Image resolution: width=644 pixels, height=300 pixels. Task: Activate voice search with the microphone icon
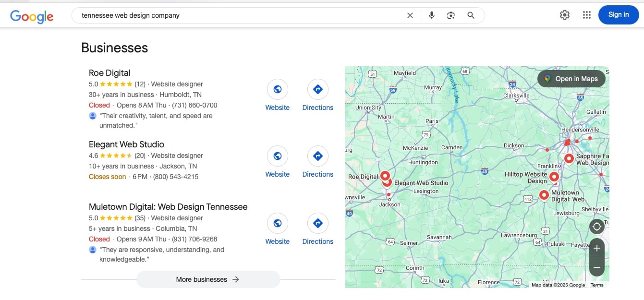coord(431,15)
